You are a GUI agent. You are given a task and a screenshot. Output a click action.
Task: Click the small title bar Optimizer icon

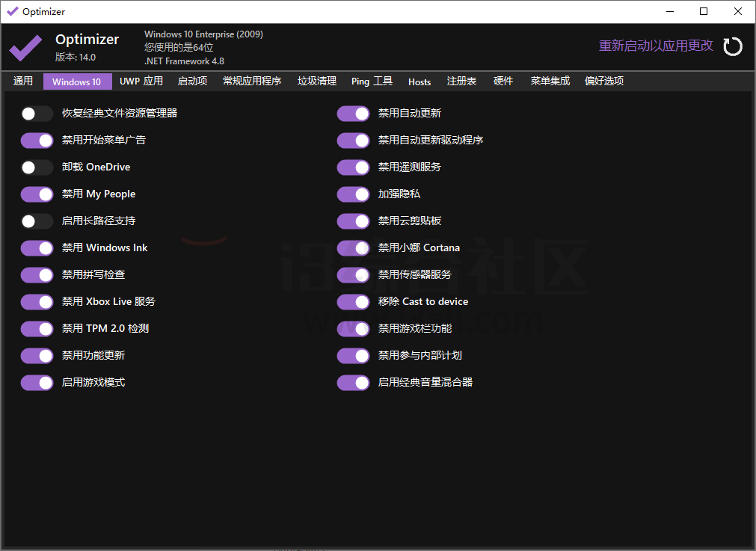tap(13, 11)
